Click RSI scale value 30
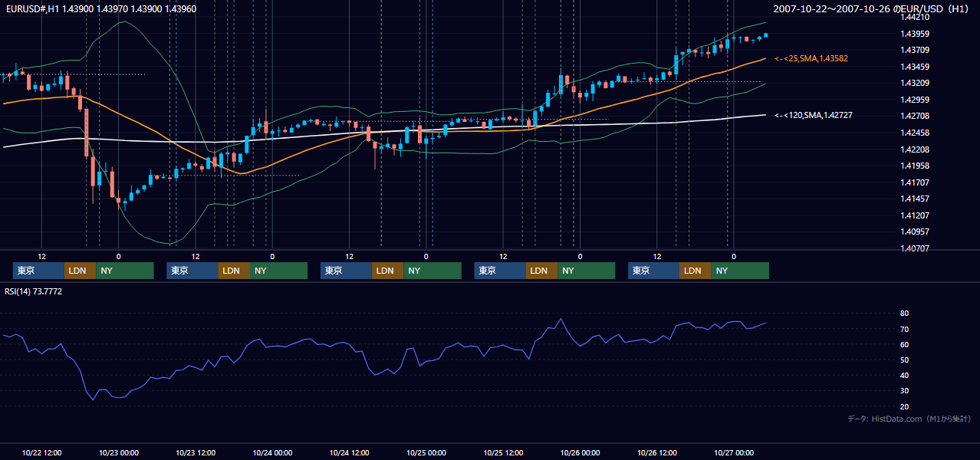This screenshot has width=980, height=460. pyautogui.click(x=904, y=391)
